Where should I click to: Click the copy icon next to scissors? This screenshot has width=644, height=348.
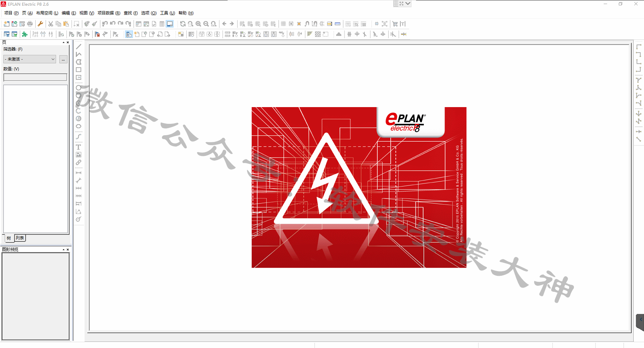(x=58, y=24)
